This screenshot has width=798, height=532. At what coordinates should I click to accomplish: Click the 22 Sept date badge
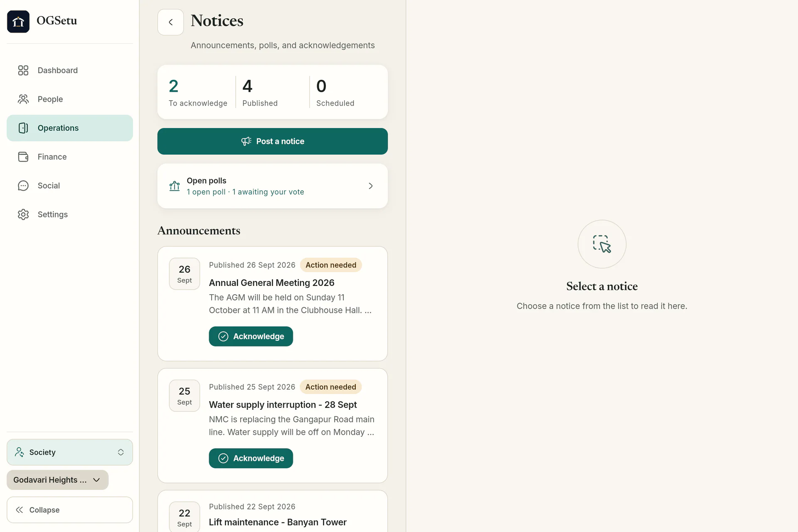coord(185,517)
